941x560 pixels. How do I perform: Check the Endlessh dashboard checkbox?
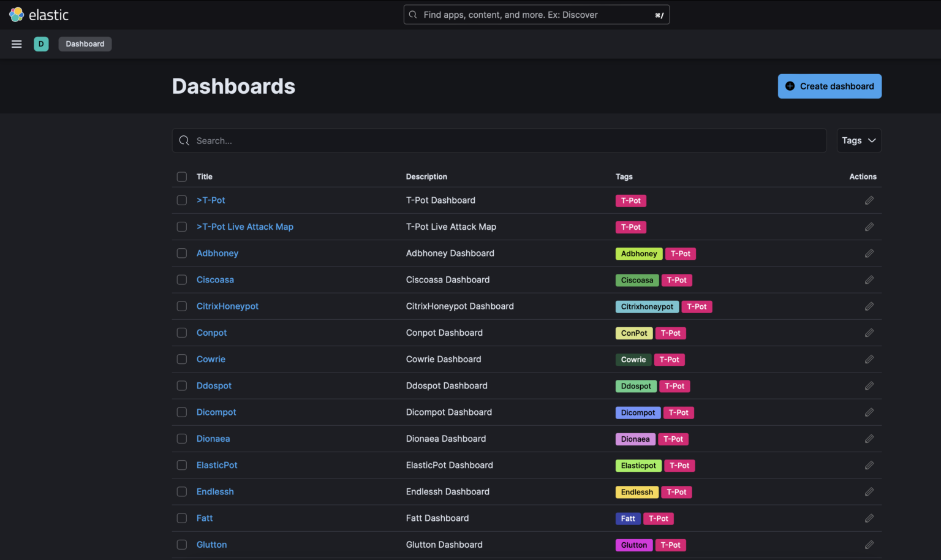pyautogui.click(x=182, y=492)
